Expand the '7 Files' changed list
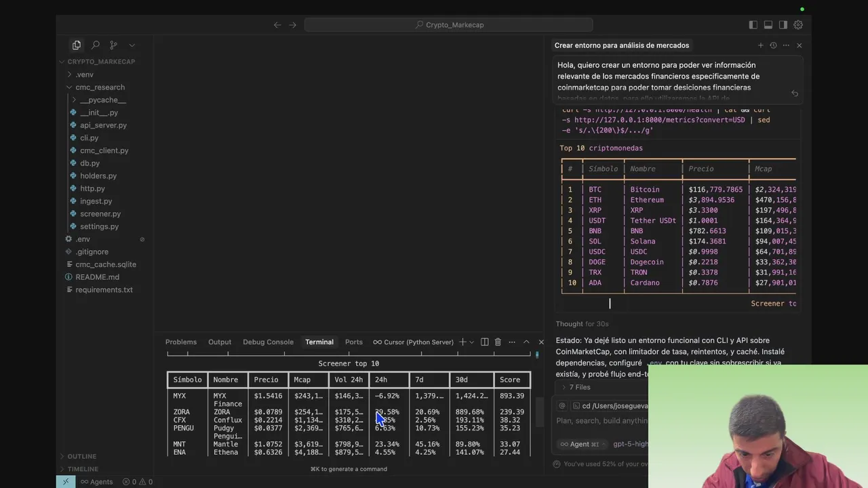 pos(576,387)
